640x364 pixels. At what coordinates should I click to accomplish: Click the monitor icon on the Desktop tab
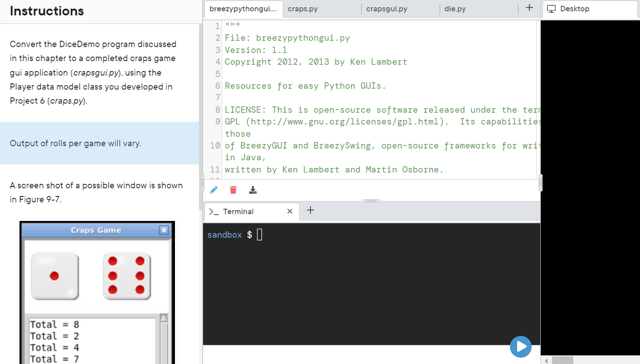coord(551,8)
